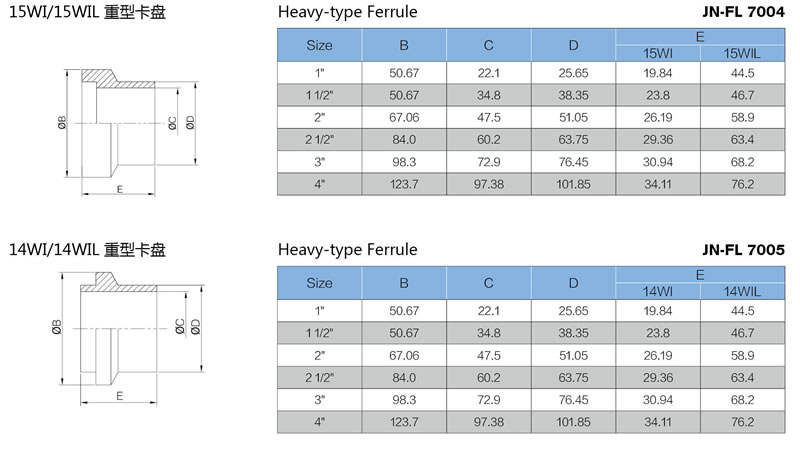Select the JN-FL 7004 model code
The image size is (800, 450).
coord(743,12)
